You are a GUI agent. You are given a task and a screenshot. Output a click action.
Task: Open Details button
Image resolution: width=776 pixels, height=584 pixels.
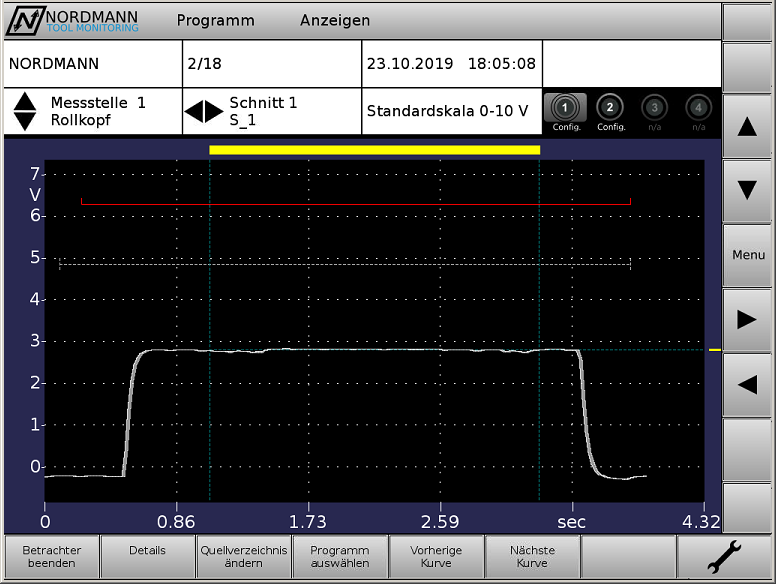pyautogui.click(x=147, y=557)
